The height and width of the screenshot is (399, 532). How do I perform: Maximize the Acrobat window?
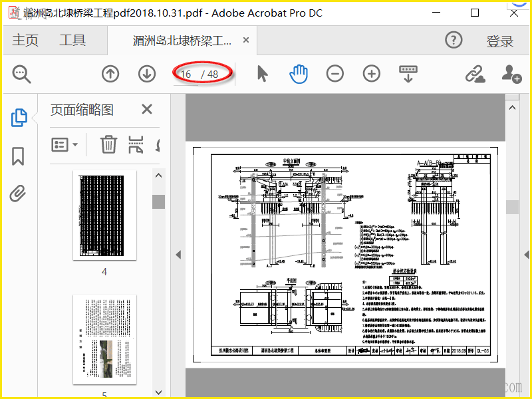(x=475, y=13)
